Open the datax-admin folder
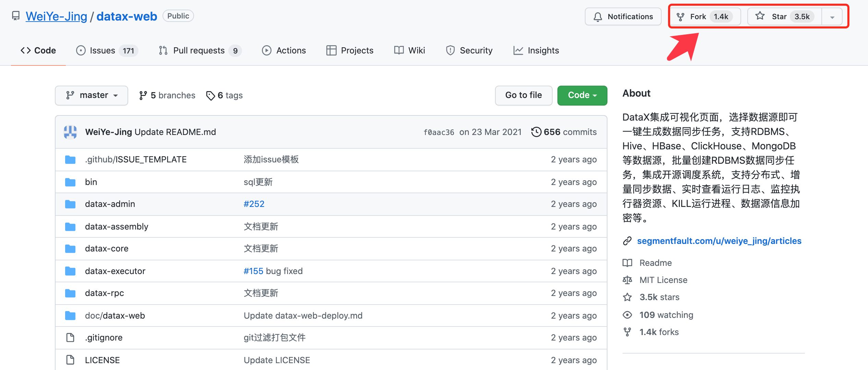Viewport: 868px width, 370px height. 110,204
